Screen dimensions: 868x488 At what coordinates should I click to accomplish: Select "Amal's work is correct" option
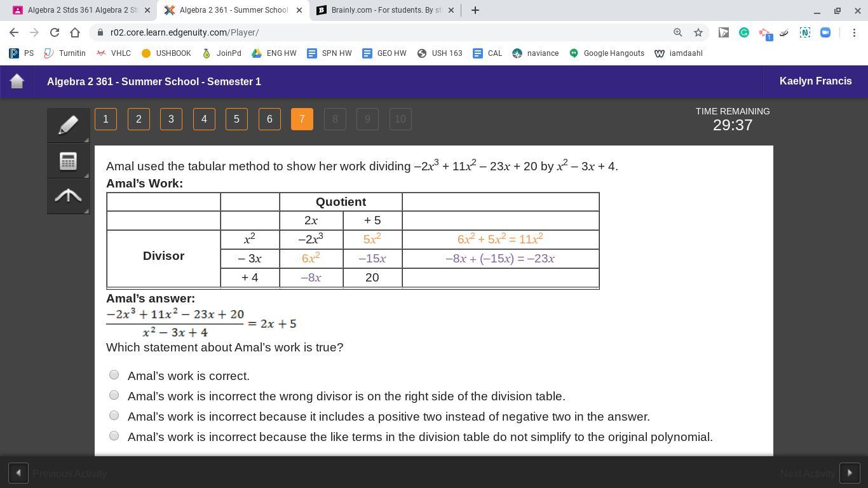coord(114,375)
